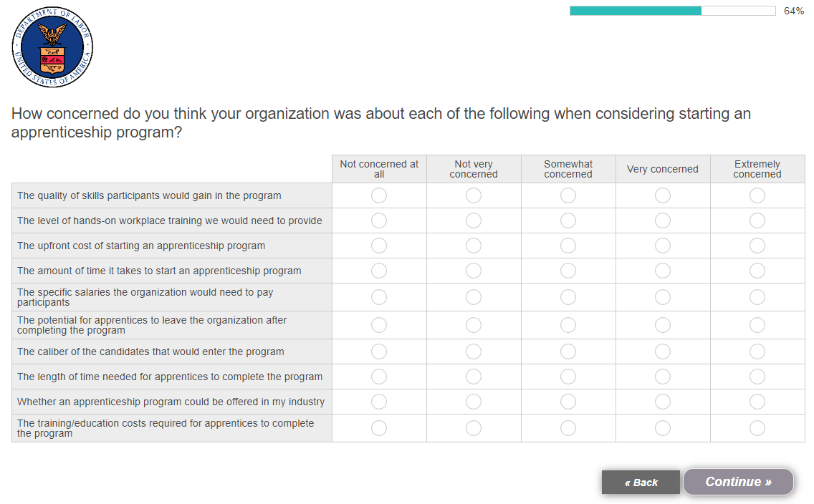This screenshot has height=504, width=814.
Task: Select 'Not concerned at all' for quality of skills
Action: 379,195
